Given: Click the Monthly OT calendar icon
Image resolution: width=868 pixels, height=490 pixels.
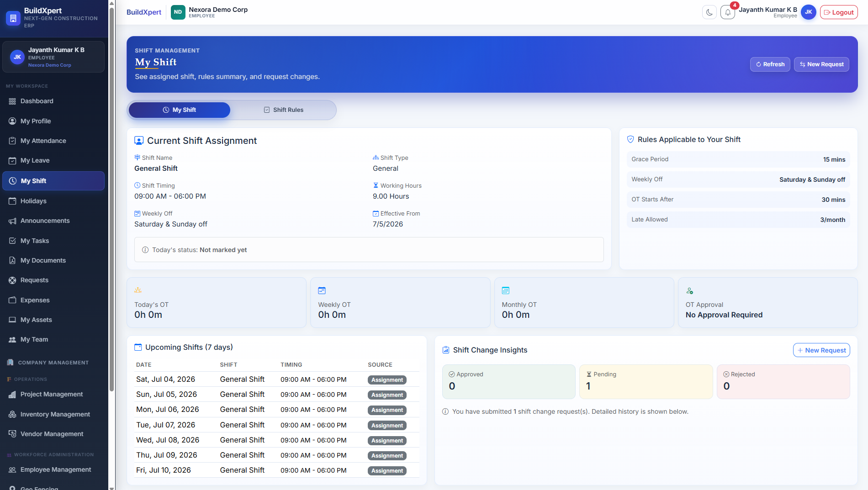Looking at the screenshot, I should (506, 290).
